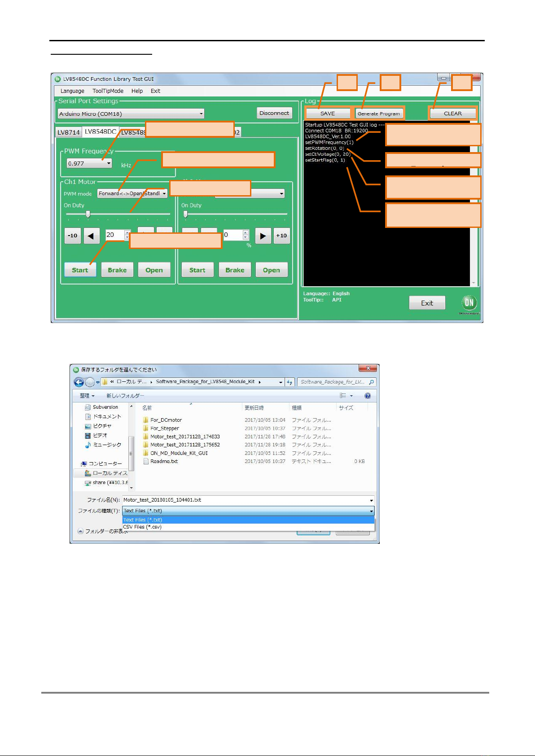Click the ON Semiconductor logo
Screen dimensions: 535x756
(x=469, y=303)
